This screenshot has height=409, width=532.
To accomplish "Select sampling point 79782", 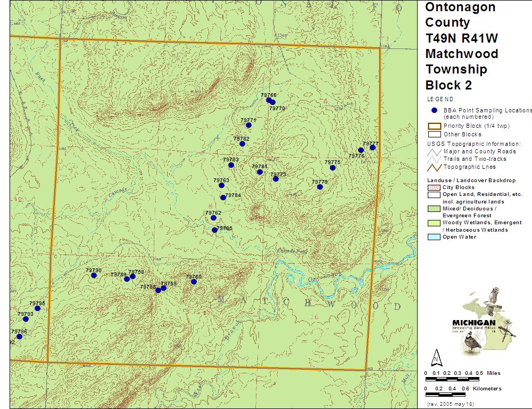I will coord(242,144).
